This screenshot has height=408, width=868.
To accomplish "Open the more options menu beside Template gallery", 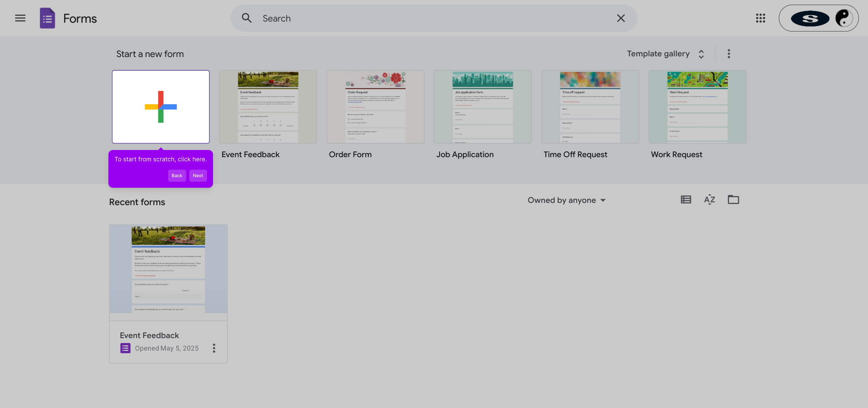I will 729,54.
